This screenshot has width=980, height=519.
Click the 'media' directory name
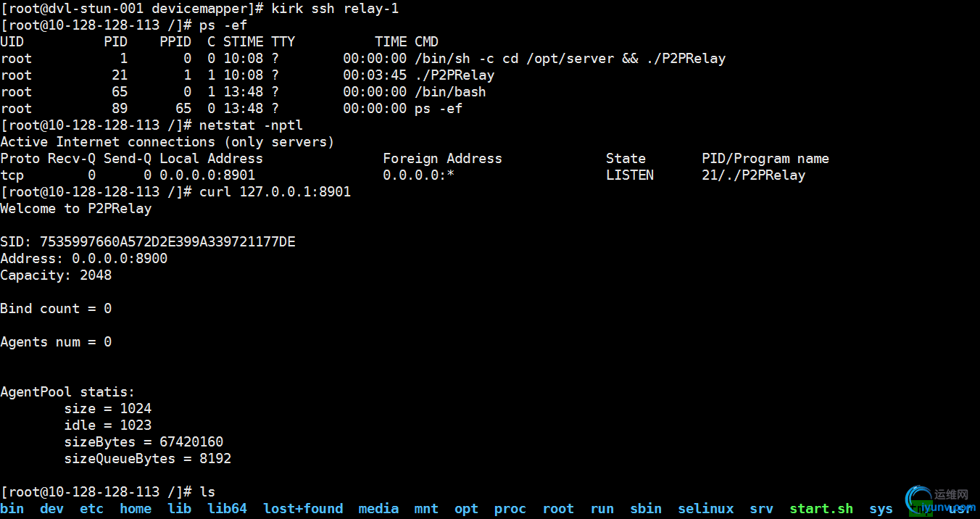[379, 509]
